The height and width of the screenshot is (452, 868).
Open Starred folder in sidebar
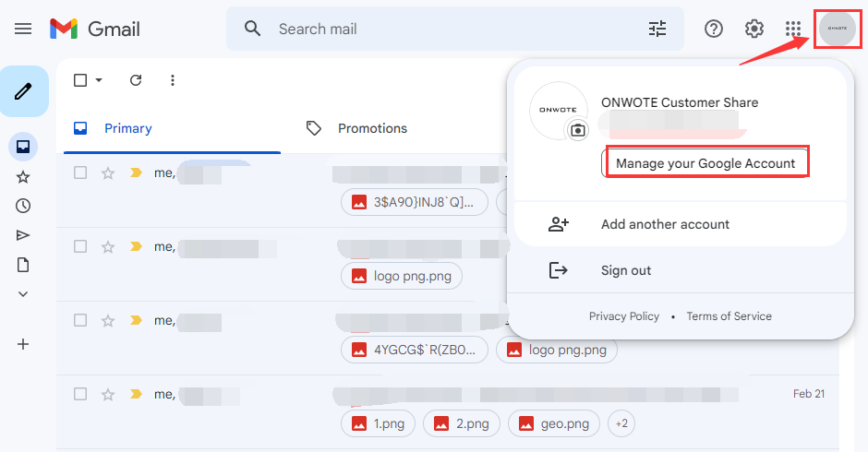[24, 177]
